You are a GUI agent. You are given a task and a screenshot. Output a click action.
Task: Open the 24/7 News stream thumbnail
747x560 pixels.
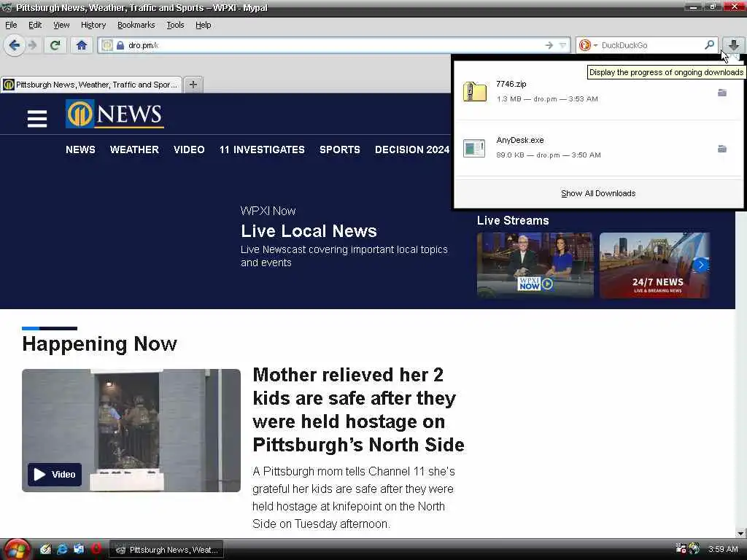[654, 265]
